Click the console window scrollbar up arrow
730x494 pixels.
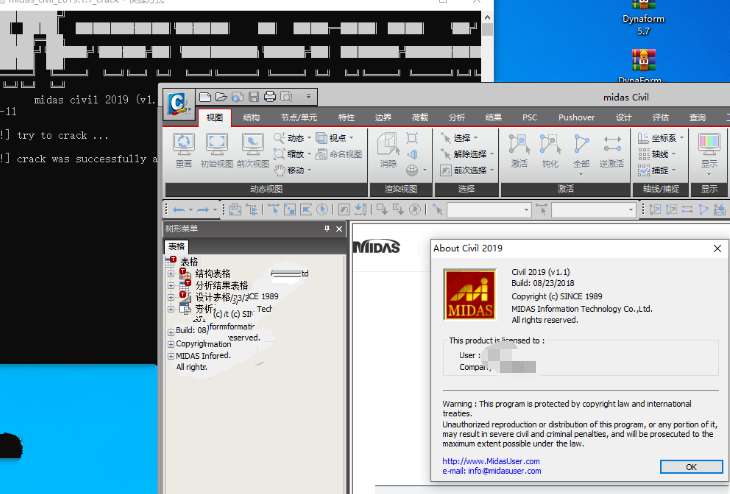click(x=487, y=17)
